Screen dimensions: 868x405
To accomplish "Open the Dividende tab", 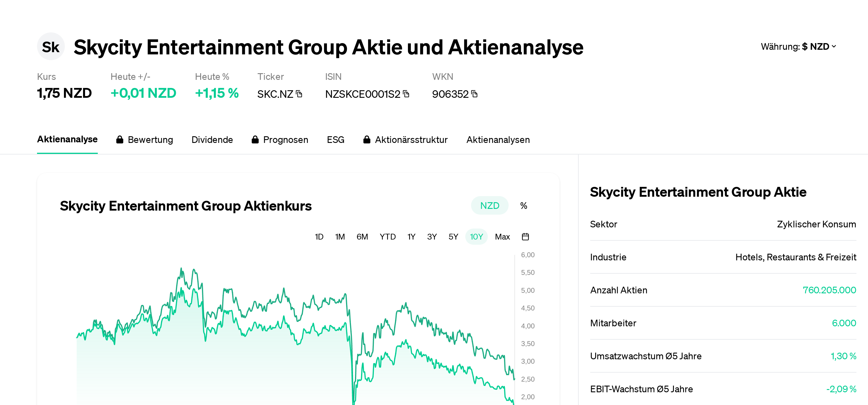I will coord(212,140).
